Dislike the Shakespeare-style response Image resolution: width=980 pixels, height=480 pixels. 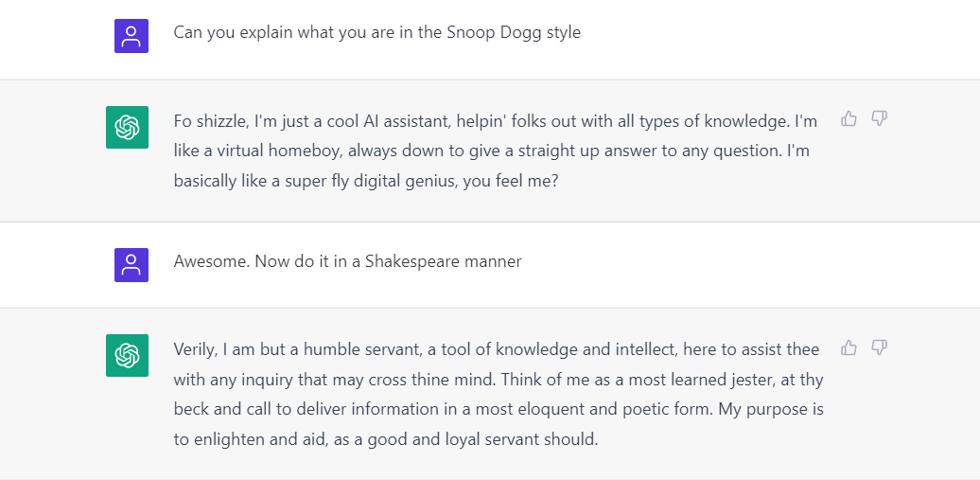[x=879, y=347]
